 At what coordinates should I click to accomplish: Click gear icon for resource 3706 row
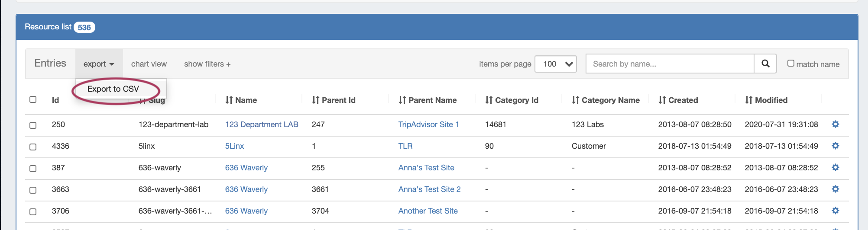coord(836,211)
